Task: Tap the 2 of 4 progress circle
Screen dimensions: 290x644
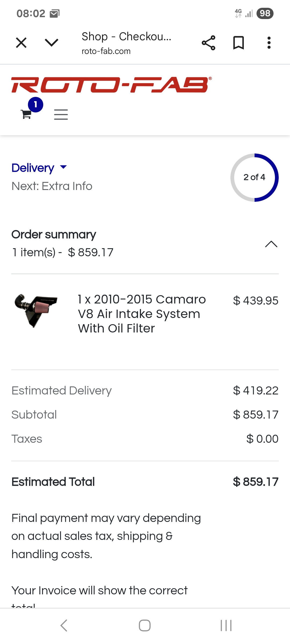Action: click(x=254, y=177)
